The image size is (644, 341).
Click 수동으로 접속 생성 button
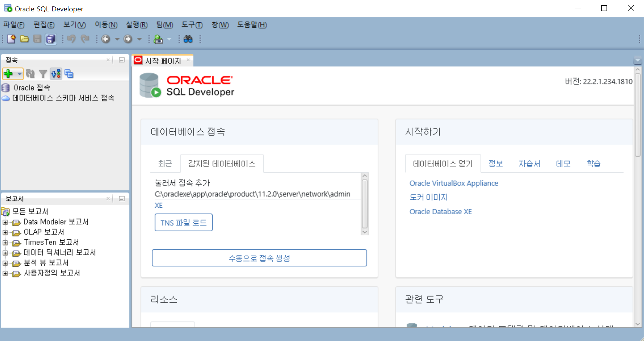pyautogui.click(x=259, y=258)
